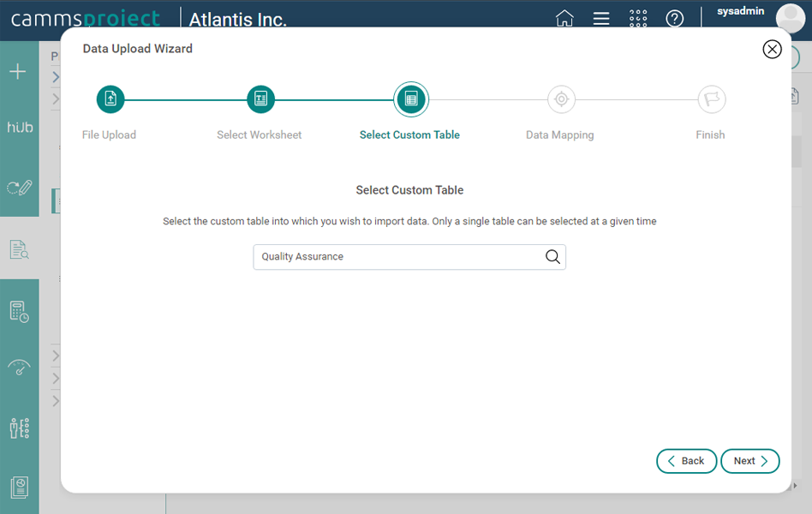Open the report chart sidebar icon

point(20,487)
